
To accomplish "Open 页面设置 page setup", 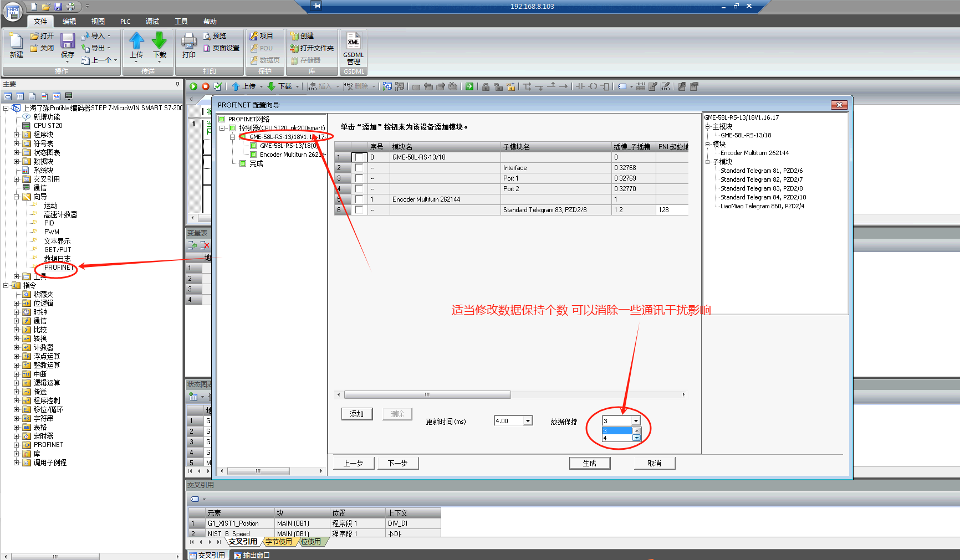I will pos(221,48).
